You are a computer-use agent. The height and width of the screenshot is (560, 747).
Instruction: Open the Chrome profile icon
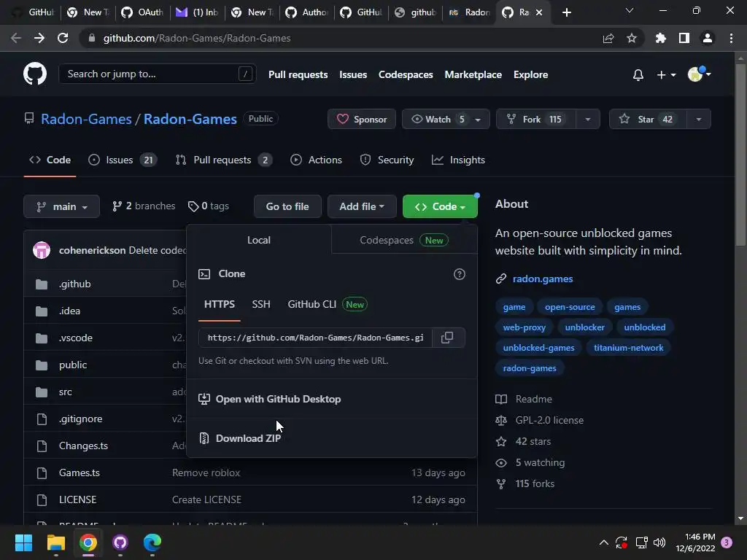click(x=708, y=38)
